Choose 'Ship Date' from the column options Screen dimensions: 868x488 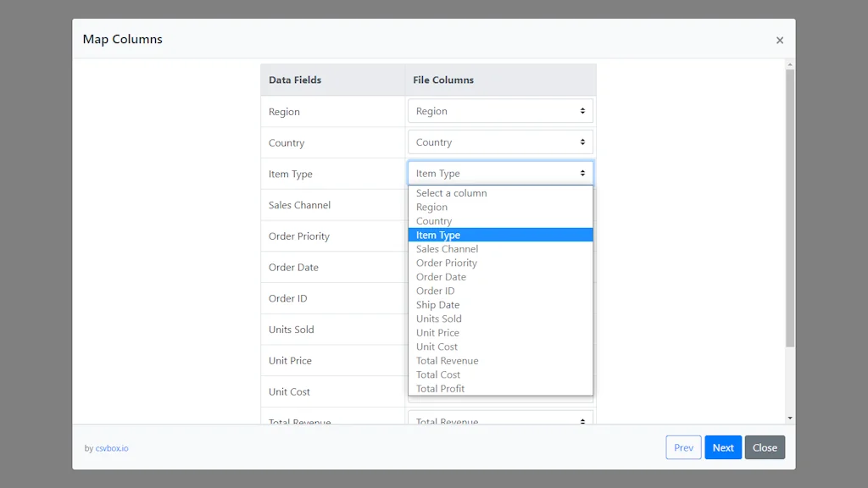(x=437, y=304)
